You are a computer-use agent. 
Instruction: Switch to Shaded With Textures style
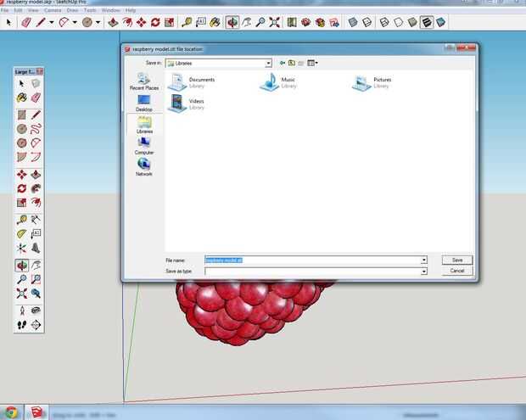[427, 22]
